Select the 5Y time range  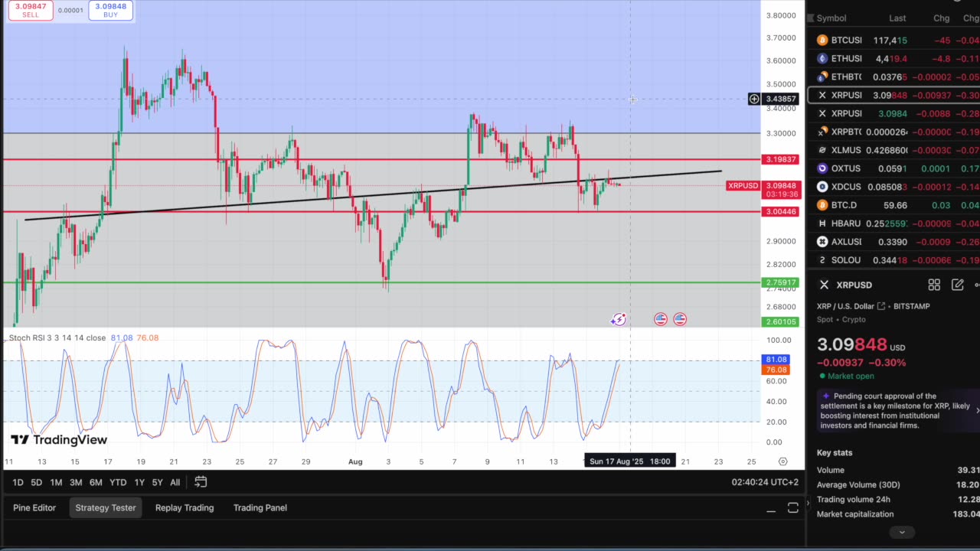[157, 482]
